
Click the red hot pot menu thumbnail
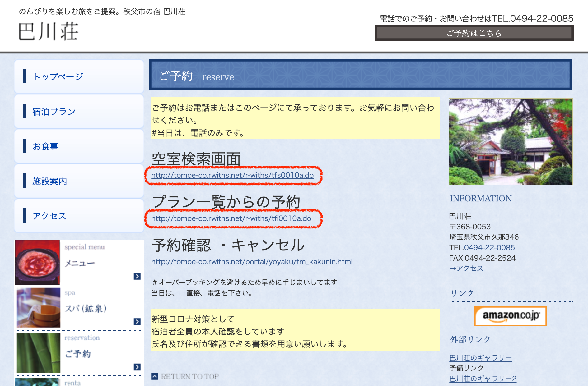(37, 262)
